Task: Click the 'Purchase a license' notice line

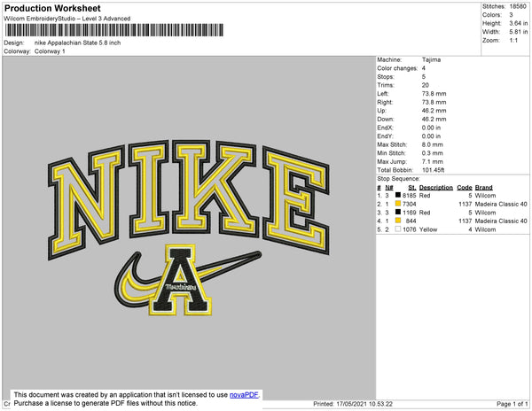Action: point(106,403)
